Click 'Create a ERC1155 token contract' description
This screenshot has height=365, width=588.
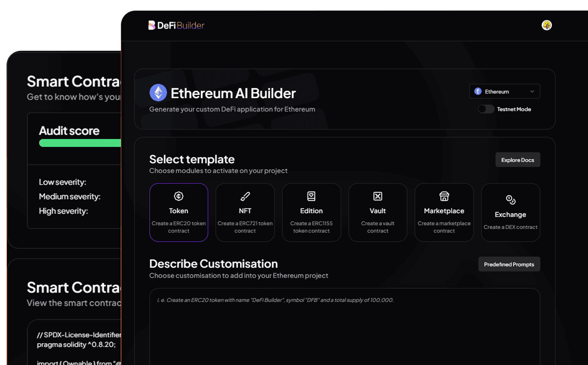tap(311, 227)
